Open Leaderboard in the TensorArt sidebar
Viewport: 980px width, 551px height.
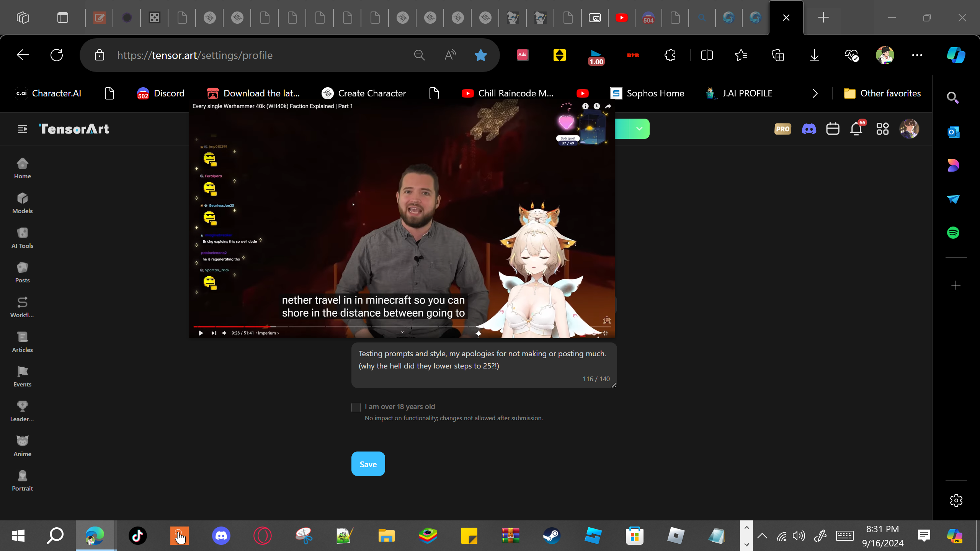(x=22, y=412)
